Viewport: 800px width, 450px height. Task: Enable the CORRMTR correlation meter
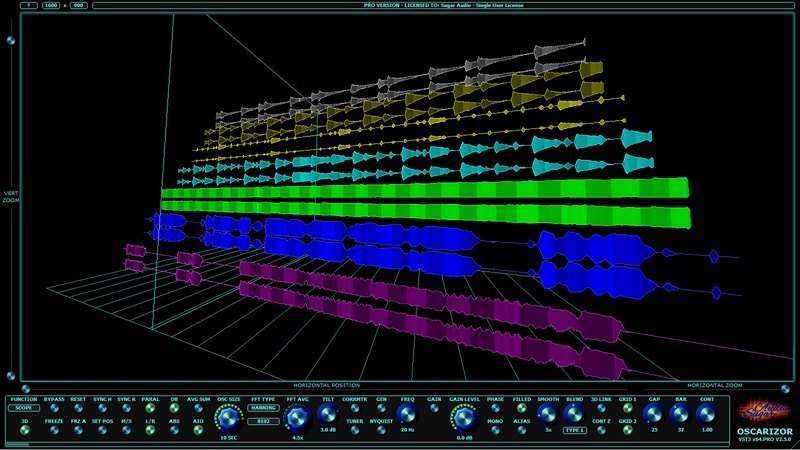[x=355, y=408]
